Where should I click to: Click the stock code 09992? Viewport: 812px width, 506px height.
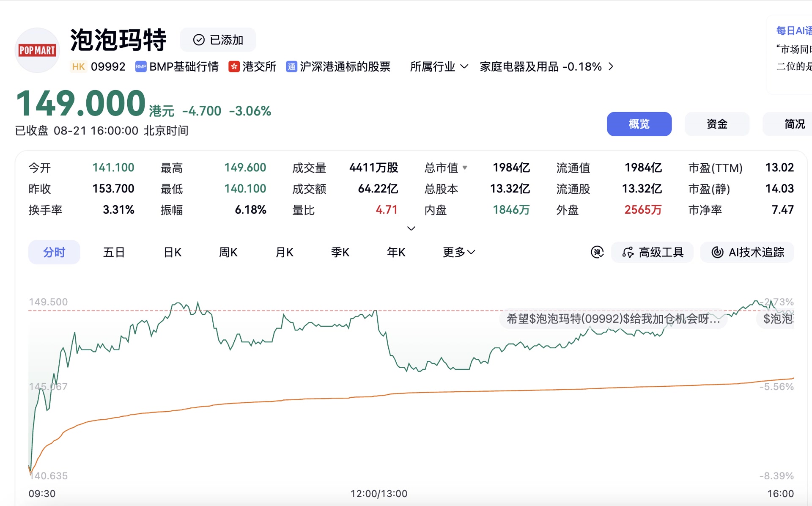click(108, 67)
